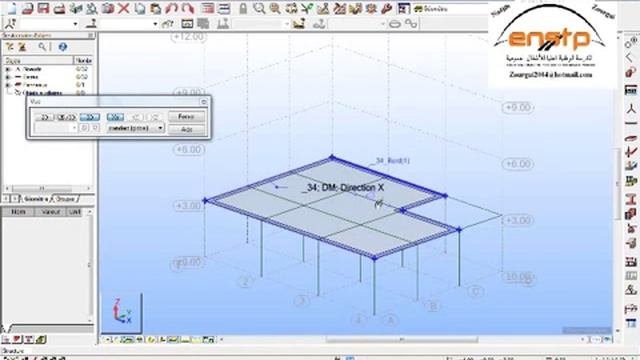Click the horizontal scrollbar below the 3D view

pos(402,340)
